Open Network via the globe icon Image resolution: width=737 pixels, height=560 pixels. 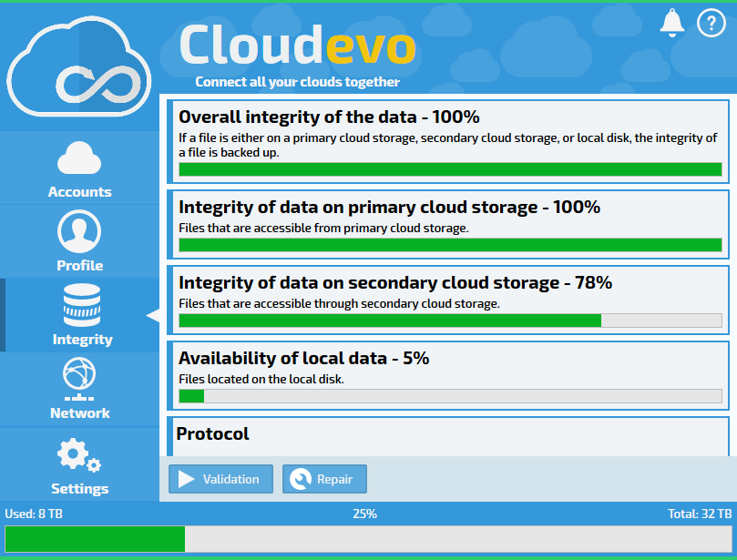[79, 379]
